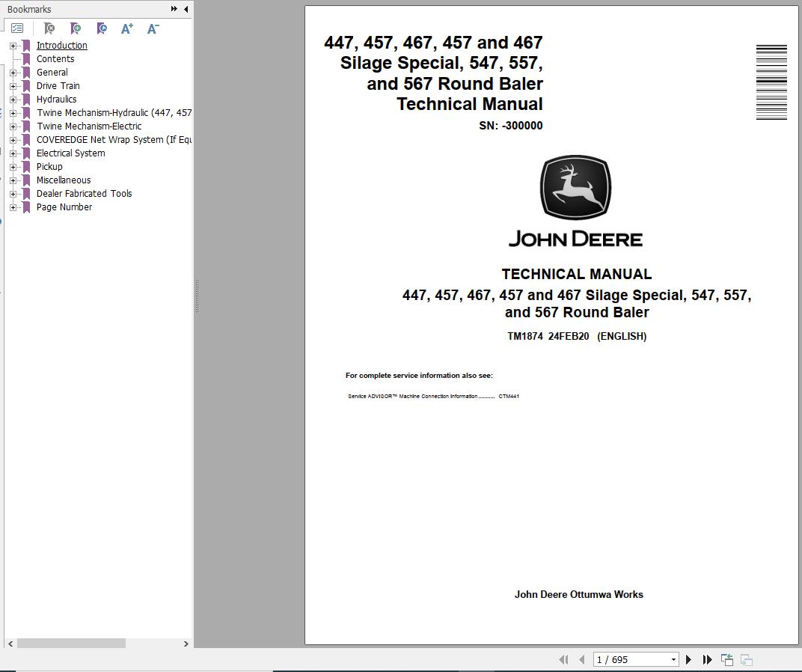Viewport: 802px width, 672px height.
Task: Click the Hydraulics bookmark ribbon icon
Action: pyautogui.click(x=27, y=100)
